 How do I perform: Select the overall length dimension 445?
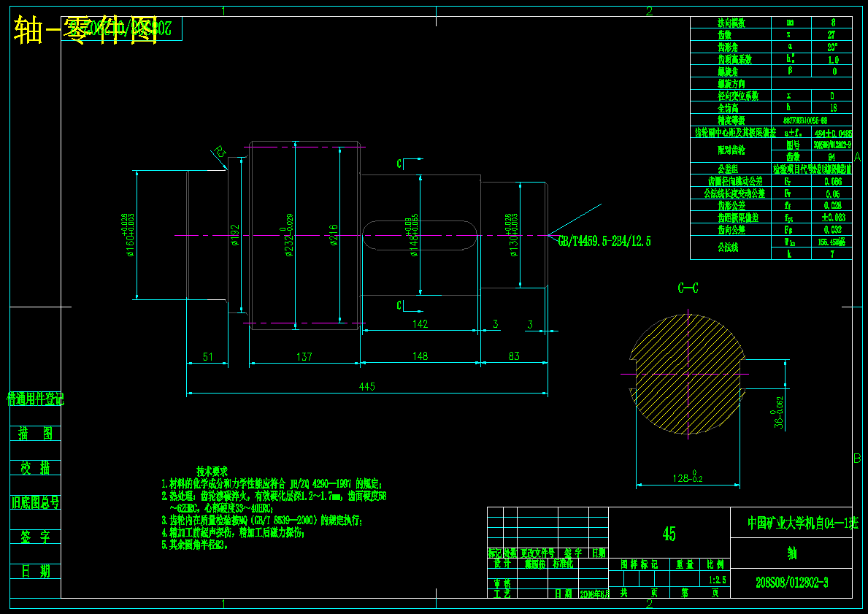(x=367, y=386)
